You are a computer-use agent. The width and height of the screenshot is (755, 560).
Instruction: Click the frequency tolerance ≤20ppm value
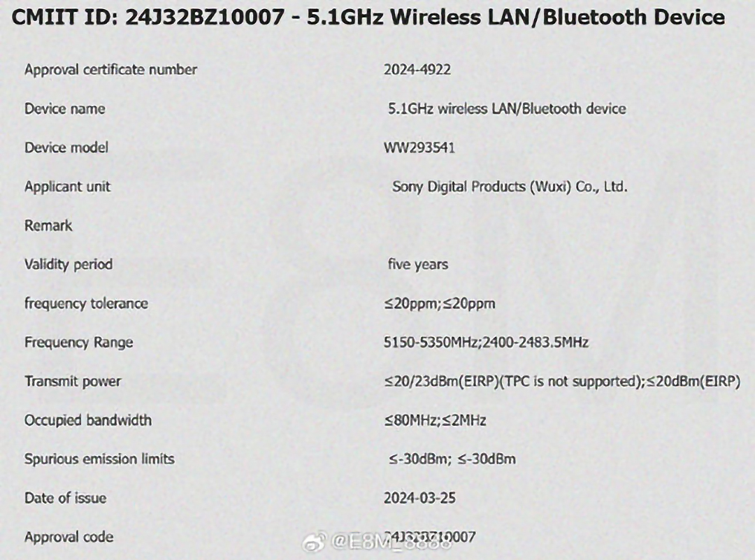coord(439,304)
